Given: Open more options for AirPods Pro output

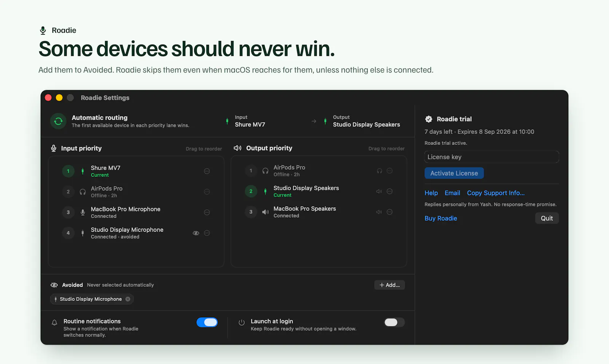Looking at the screenshot, I should tap(390, 171).
